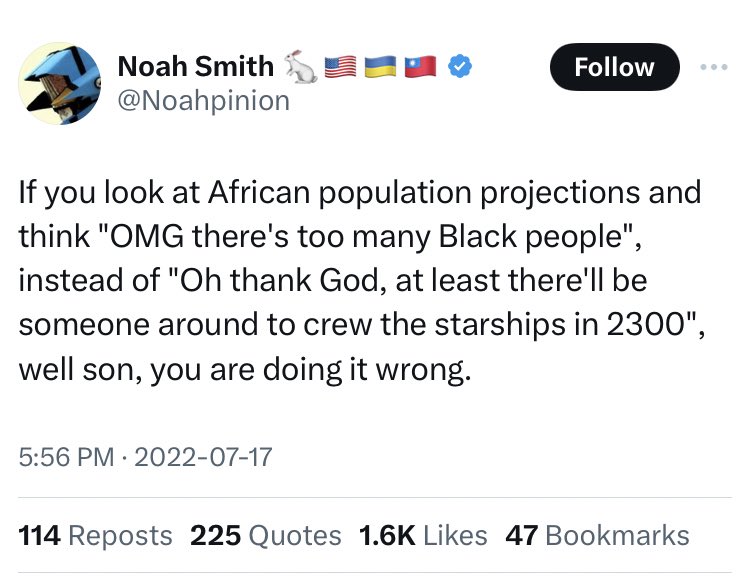749x580 pixels.
Task: Click the US flag emoji
Action: [340, 66]
